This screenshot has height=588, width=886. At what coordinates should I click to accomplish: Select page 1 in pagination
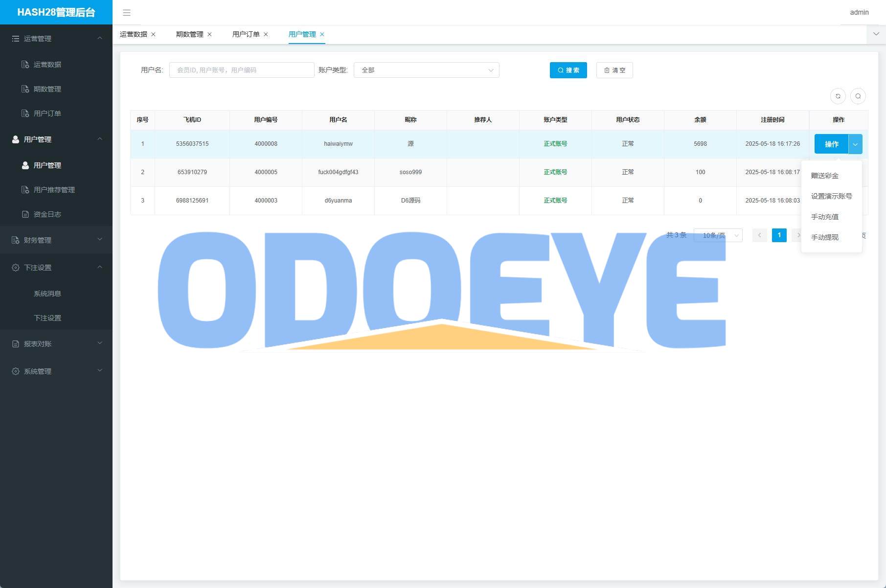[x=779, y=235]
